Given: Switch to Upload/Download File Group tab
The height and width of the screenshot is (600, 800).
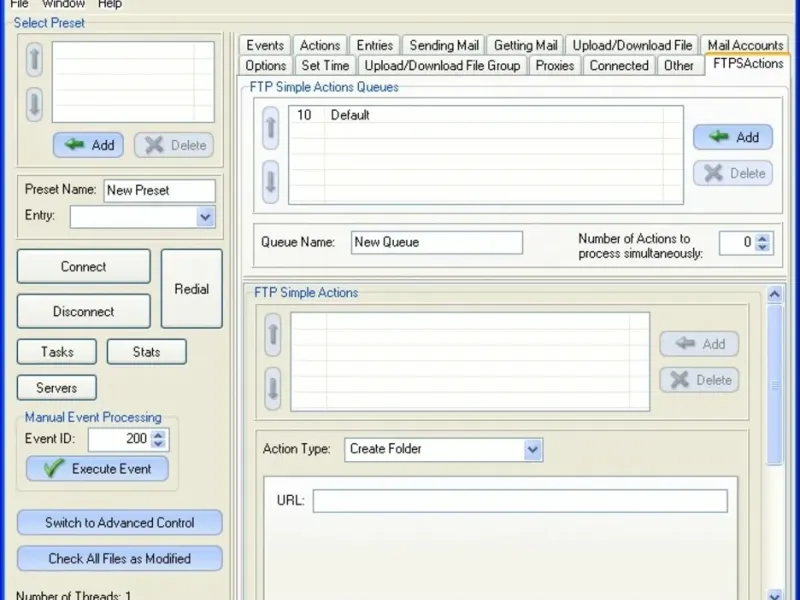Looking at the screenshot, I should 442,65.
